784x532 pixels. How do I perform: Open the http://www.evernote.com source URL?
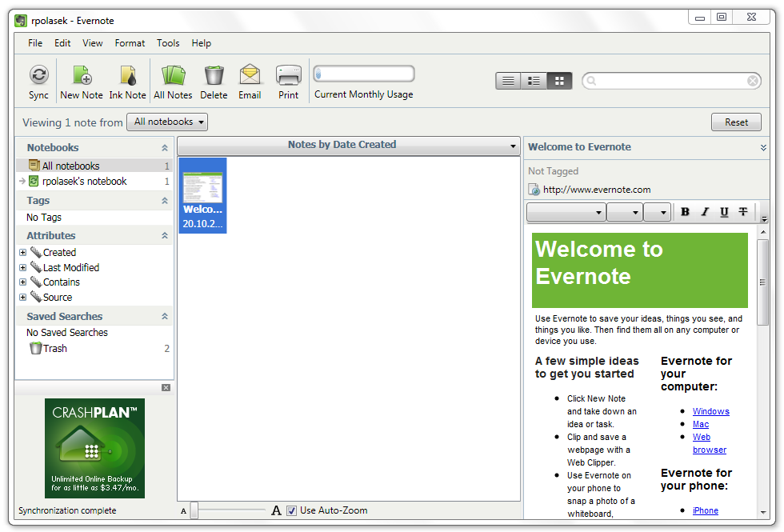tap(597, 190)
